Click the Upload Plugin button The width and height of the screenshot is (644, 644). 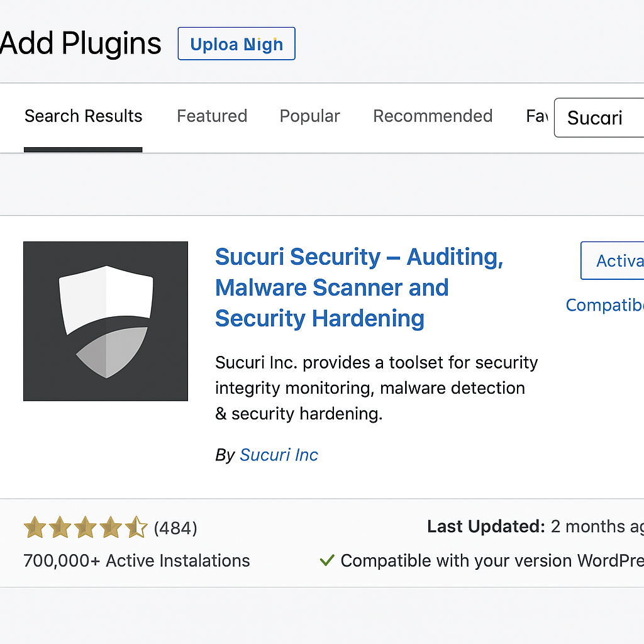[x=236, y=43]
